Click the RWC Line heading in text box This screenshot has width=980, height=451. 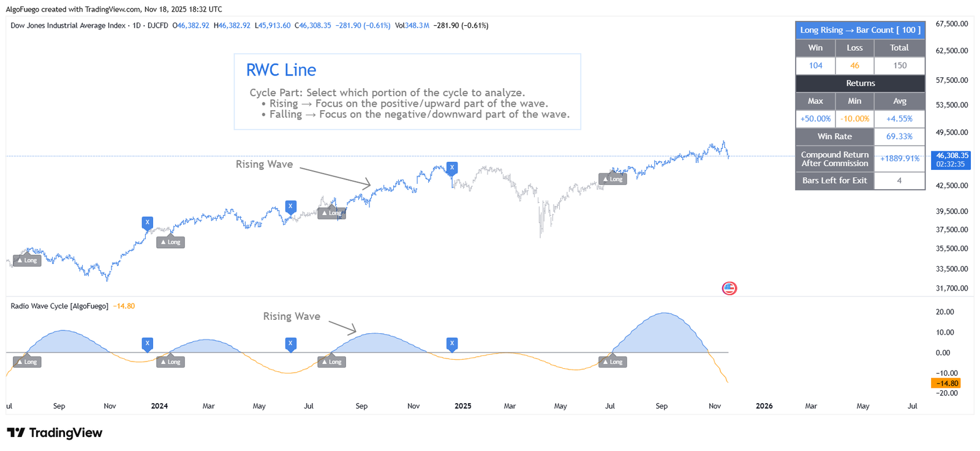click(281, 70)
